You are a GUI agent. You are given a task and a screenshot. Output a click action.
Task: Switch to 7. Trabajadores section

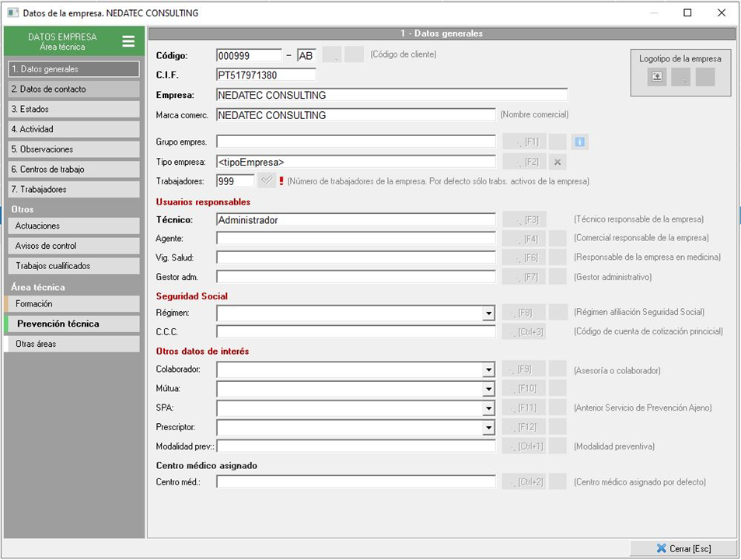(72, 189)
